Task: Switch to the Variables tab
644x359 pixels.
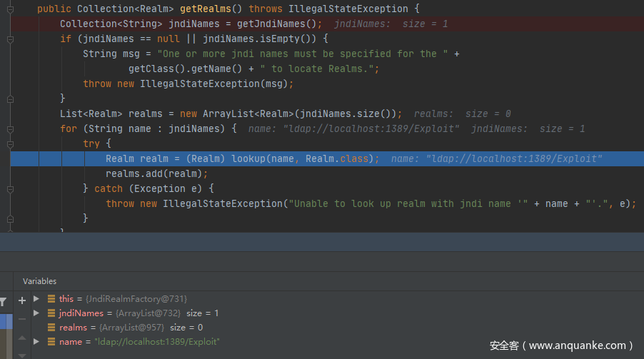Action: tap(39, 281)
